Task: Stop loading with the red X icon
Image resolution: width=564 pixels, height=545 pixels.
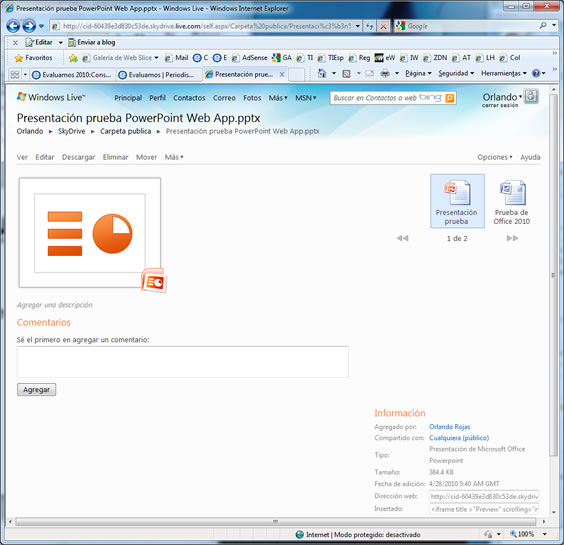Action: tap(383, 26)
